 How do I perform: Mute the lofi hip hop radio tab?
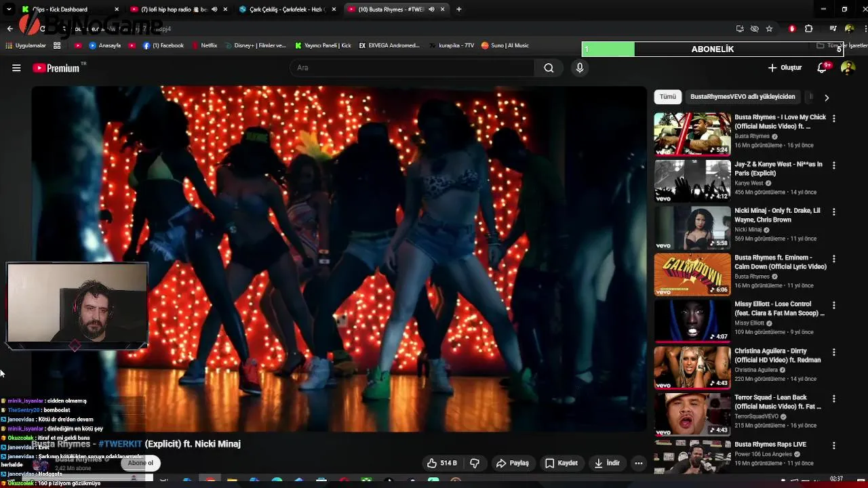214,9
